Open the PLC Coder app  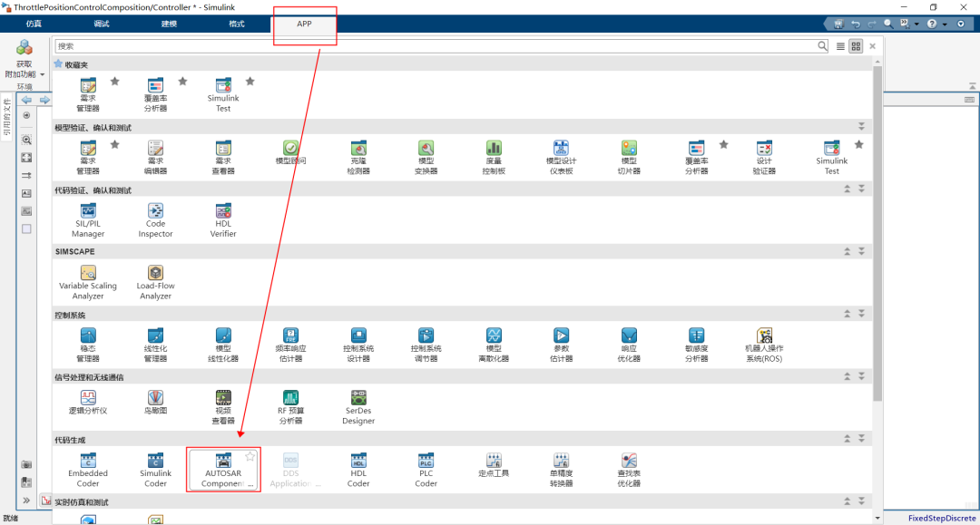[426, 468]
